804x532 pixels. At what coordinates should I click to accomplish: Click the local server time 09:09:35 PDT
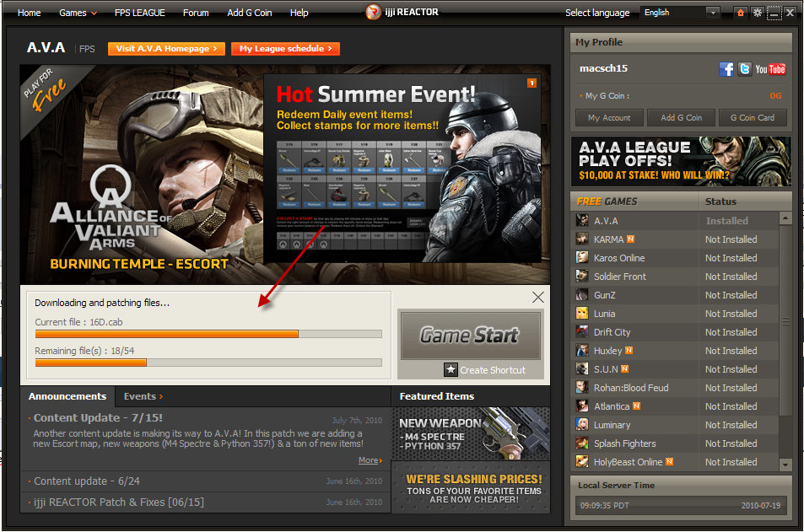(605, 505)
